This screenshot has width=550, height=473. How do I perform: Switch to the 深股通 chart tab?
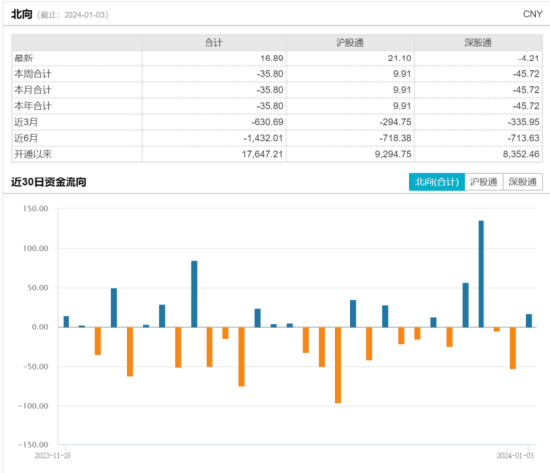[x=523, y=182]
